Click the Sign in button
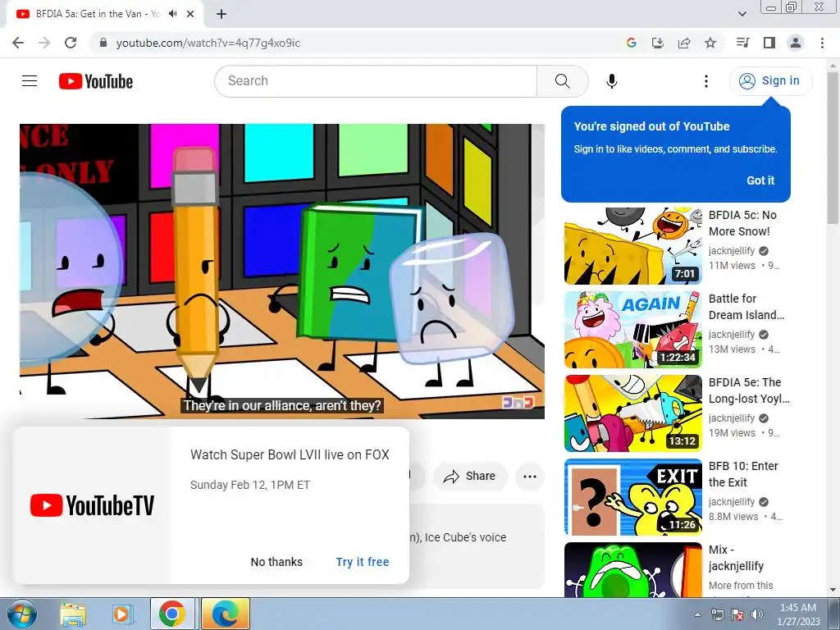The width and height of the screenshot is (840, 630). tap(770, 81)
